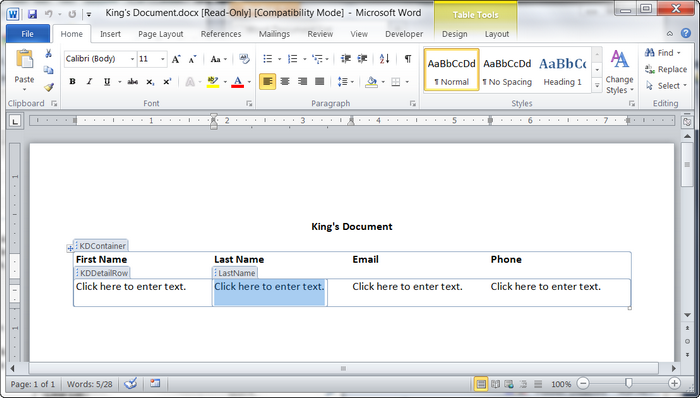
Task: Click the Redo icon in title bar
Action: click(72, 14)
